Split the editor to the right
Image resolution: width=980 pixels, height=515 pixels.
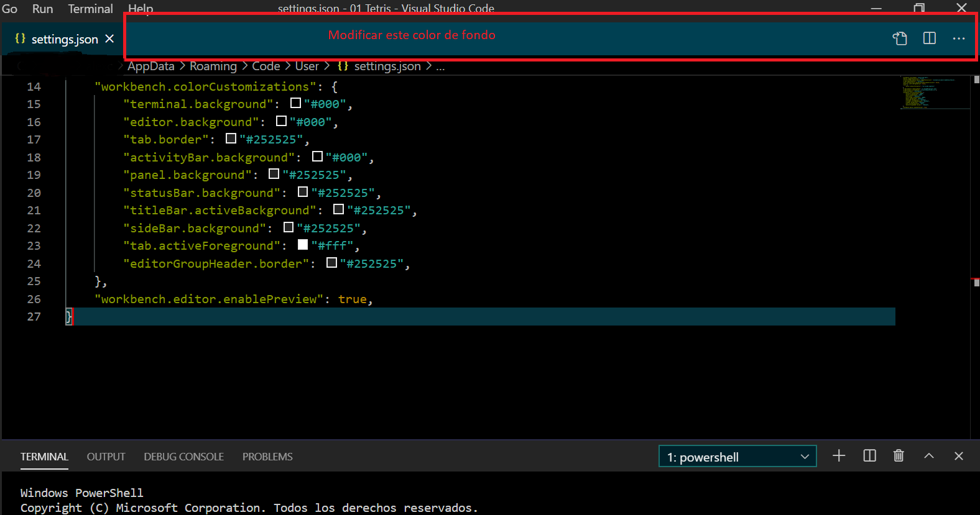[x=930, y=39]
